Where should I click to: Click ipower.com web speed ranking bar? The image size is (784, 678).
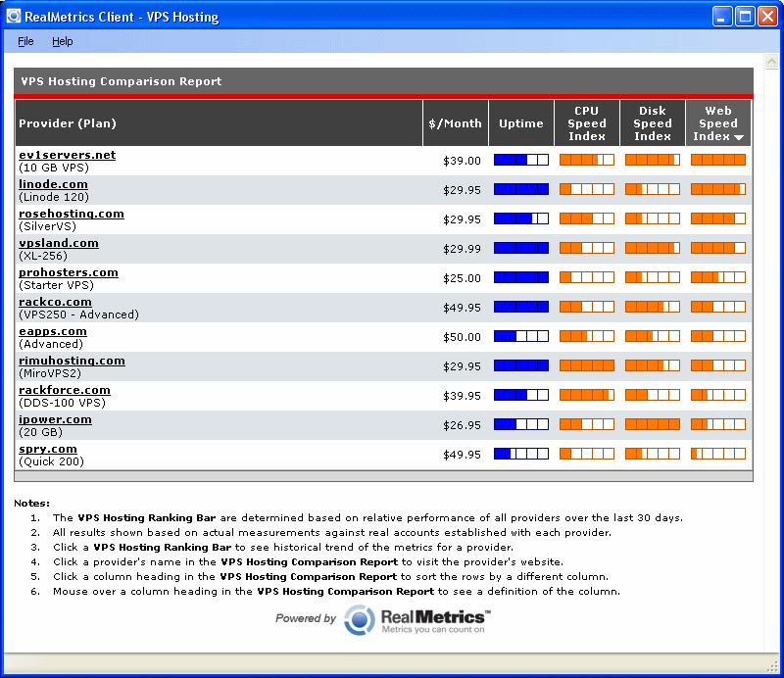tap(717, 424)
